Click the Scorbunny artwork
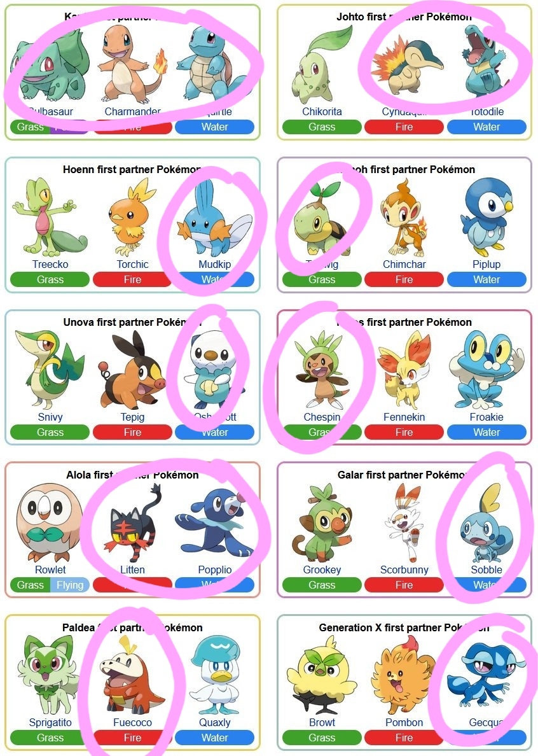 404,522
